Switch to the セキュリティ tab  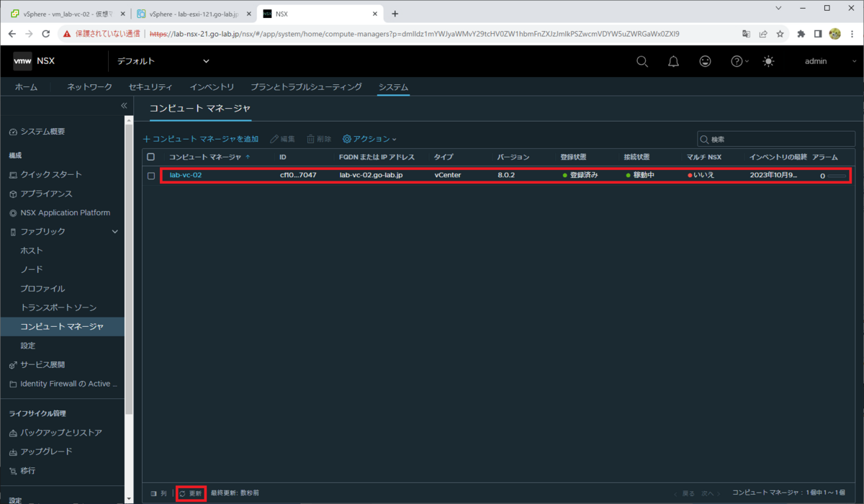point(151,87)
